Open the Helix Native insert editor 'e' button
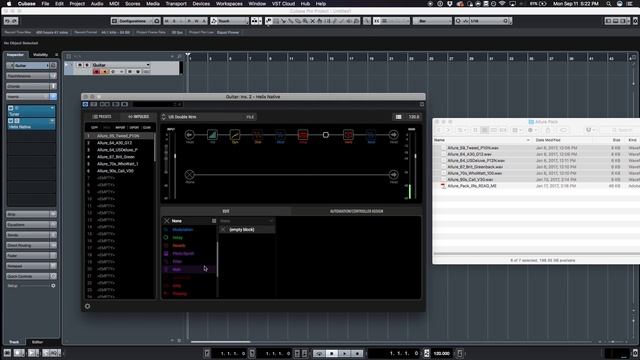The height and width of the screenshot is (360, 640). [x=17, y=121]
